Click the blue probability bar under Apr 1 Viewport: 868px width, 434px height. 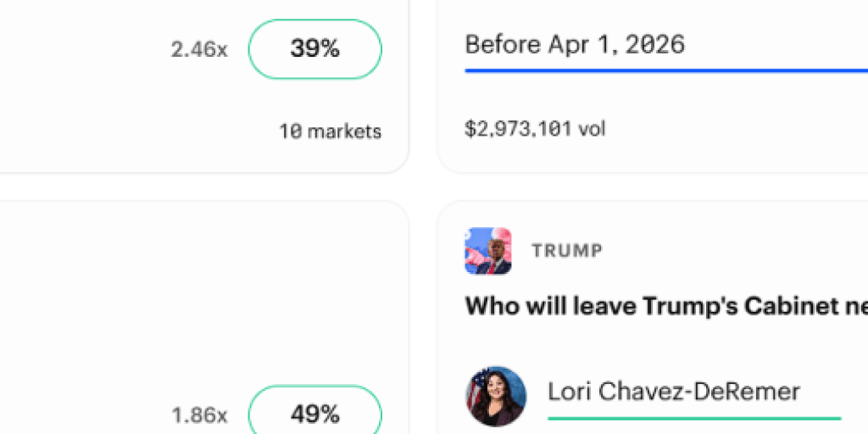661,71
